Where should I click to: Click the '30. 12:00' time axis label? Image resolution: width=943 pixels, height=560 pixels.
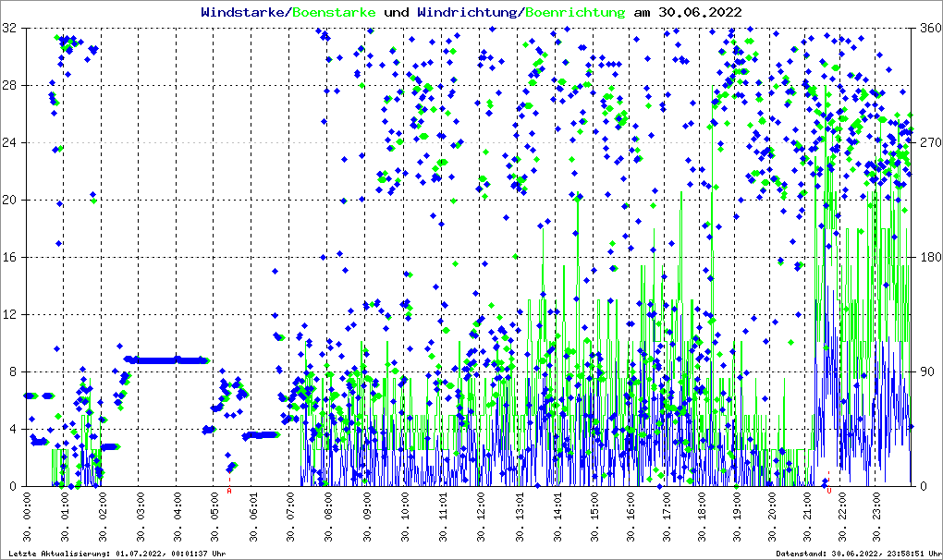[x=481, y=517]
